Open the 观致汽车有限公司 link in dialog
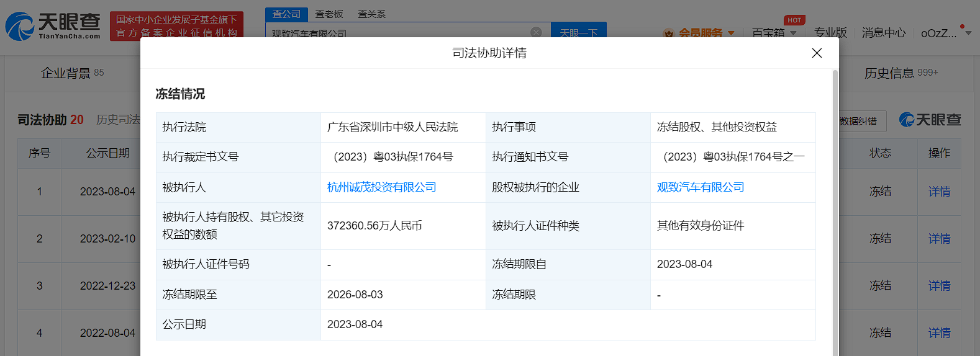The width and height of the screenshot is (980, 356). [x=701, y=187]
